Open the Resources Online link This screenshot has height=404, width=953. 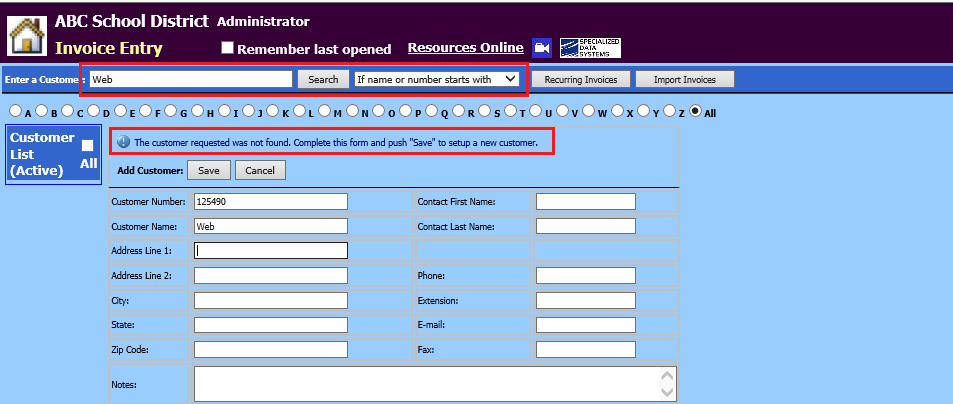point(465,48)
